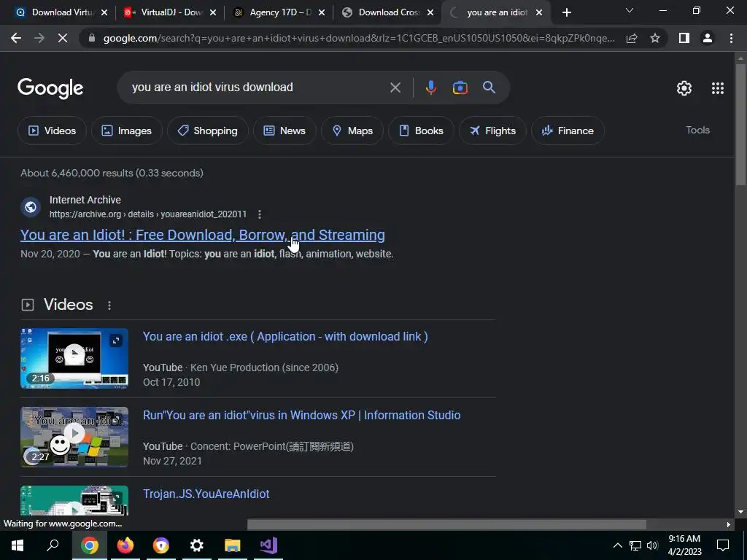Screen dimensions: 747x560
Task: Click the share page icon in address bar
Action: (x=632, y=38)
